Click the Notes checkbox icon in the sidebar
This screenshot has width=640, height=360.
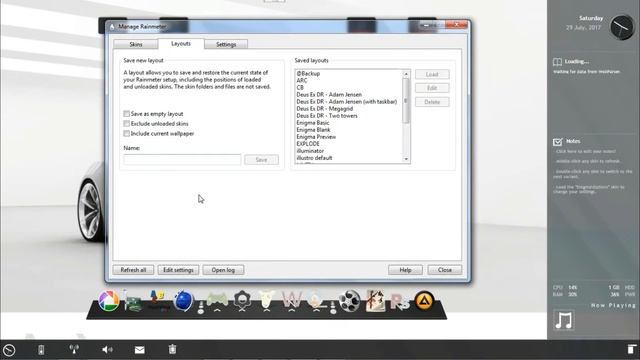pyautogui.click(x=558, y=142)
